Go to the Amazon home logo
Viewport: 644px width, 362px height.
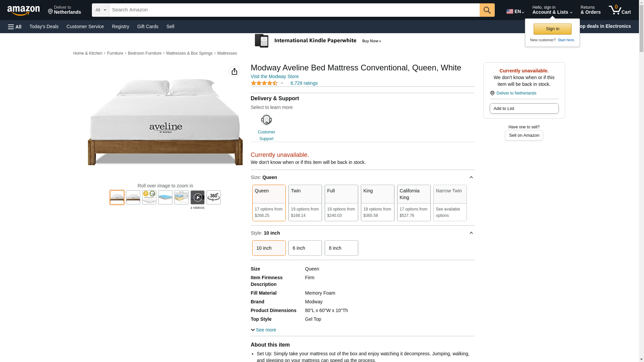[x=23, y=11]
